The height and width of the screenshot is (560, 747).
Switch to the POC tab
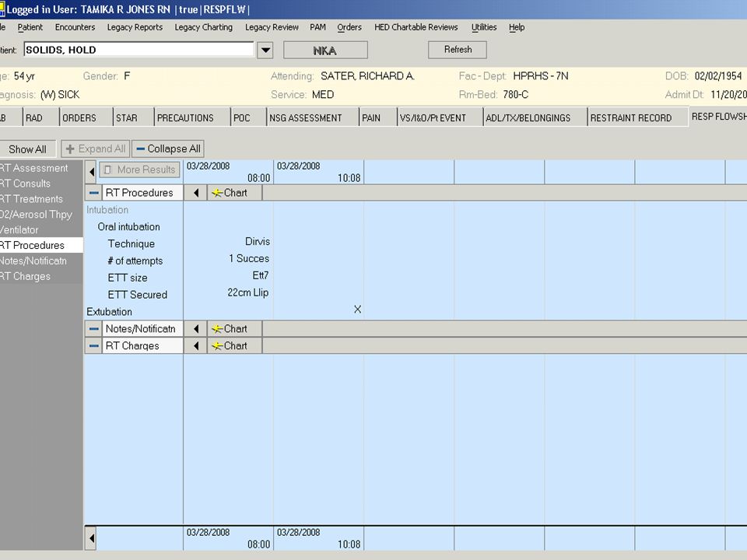coord(248,117)
